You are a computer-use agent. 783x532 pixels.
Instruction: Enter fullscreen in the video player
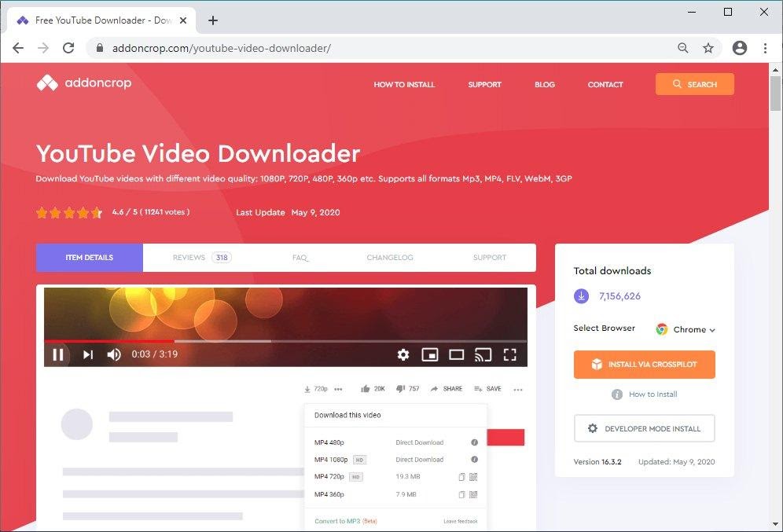510,354
